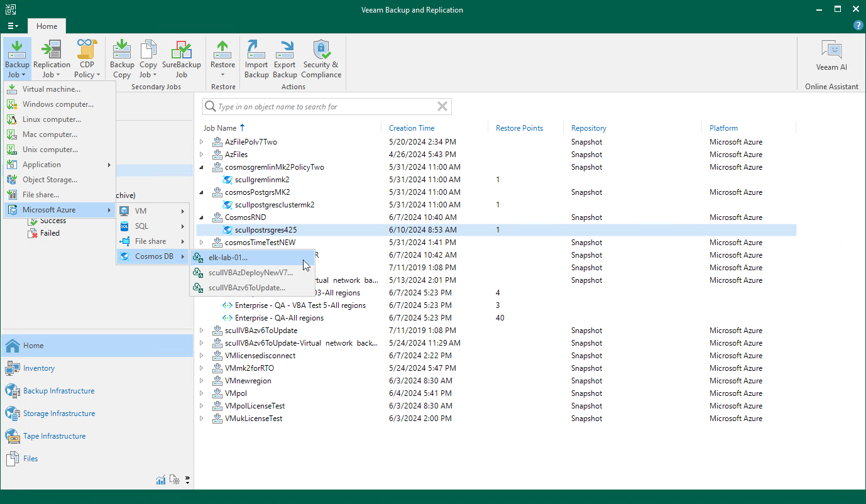Viewport: 866px width, 504px height.
Task: Open the Copy Job ribbon button
Action: (x=148, y=58)
